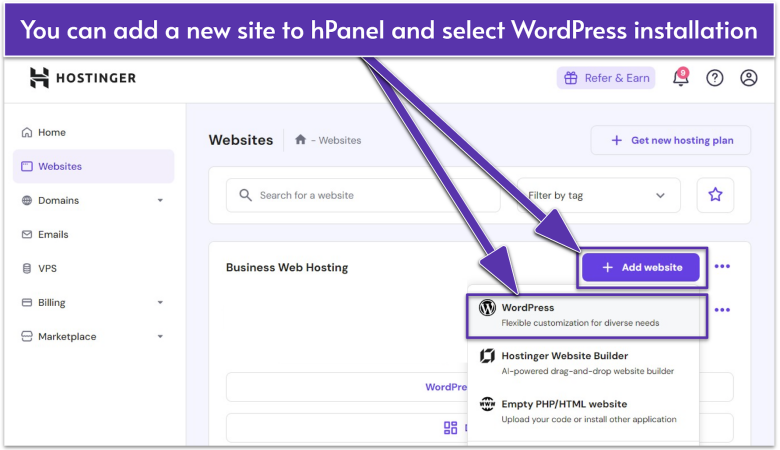Click the Websites breadcrumb text
Image resolution: width=780 pixels, height=450 pixels.
340,140
